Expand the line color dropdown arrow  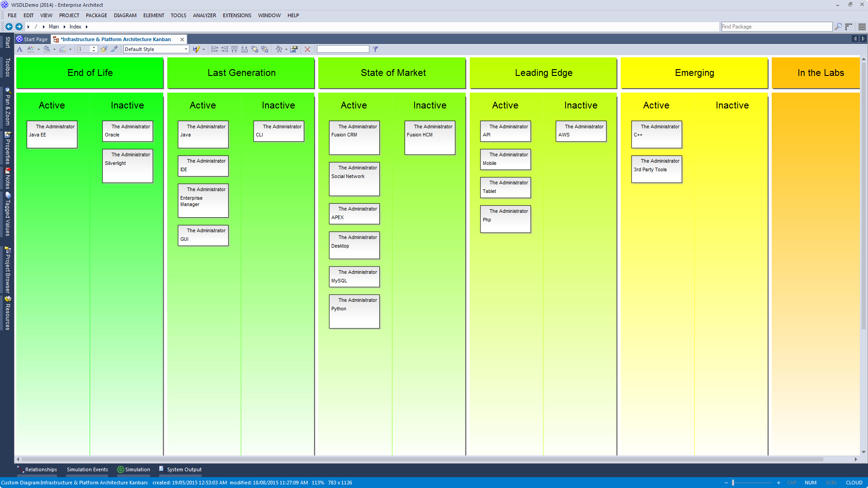click(x=70, y=50)
